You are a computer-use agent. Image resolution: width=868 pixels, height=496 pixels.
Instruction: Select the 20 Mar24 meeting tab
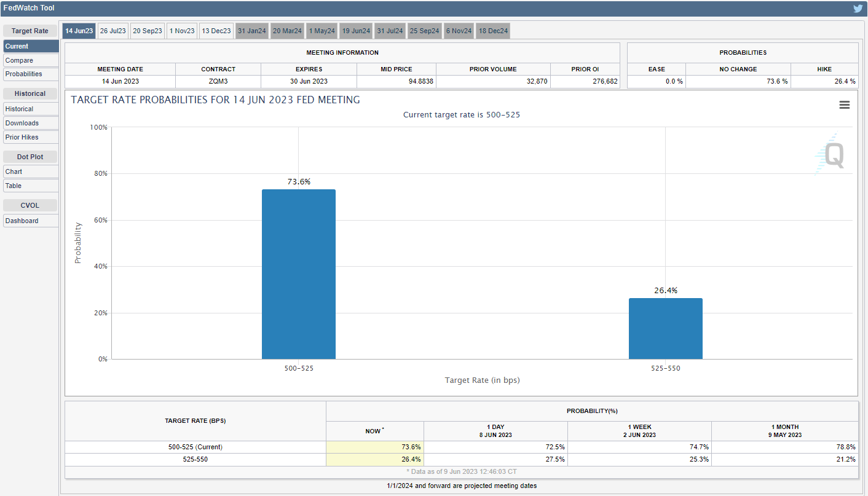287,31
